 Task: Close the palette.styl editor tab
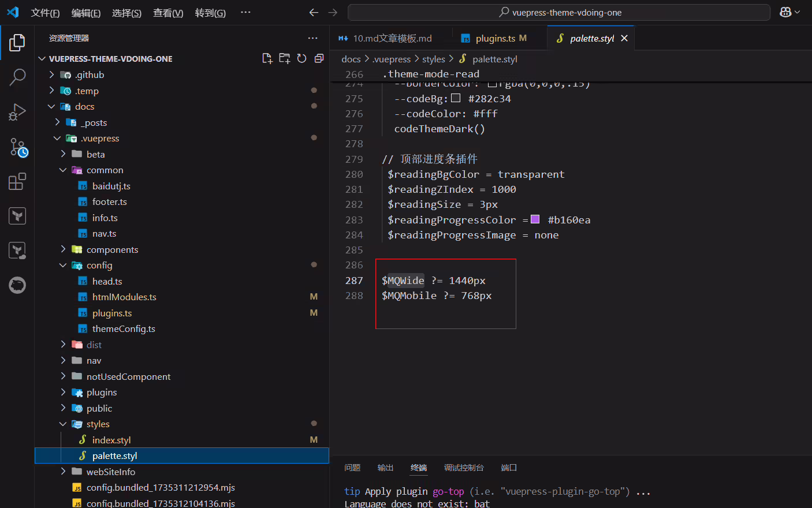click(624, 38)
